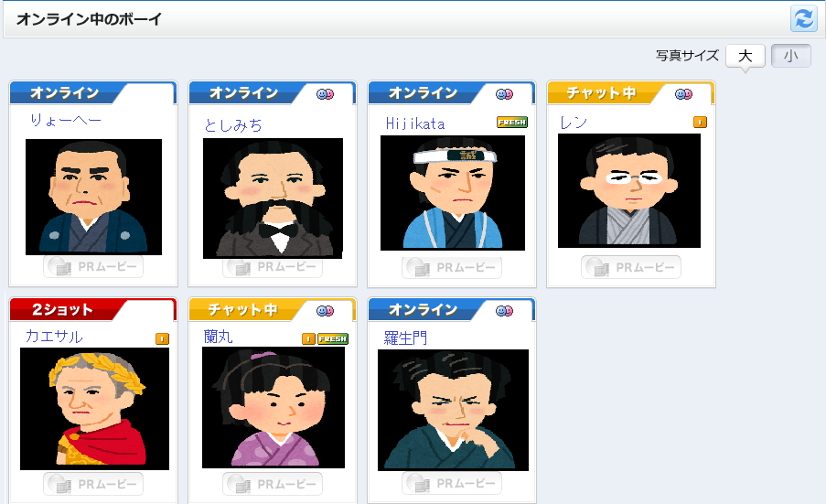The height and width of the screenshot is (504, 826).
Task: Click the two-face icon on としみち's card
Action: click(x=325, y=94)
